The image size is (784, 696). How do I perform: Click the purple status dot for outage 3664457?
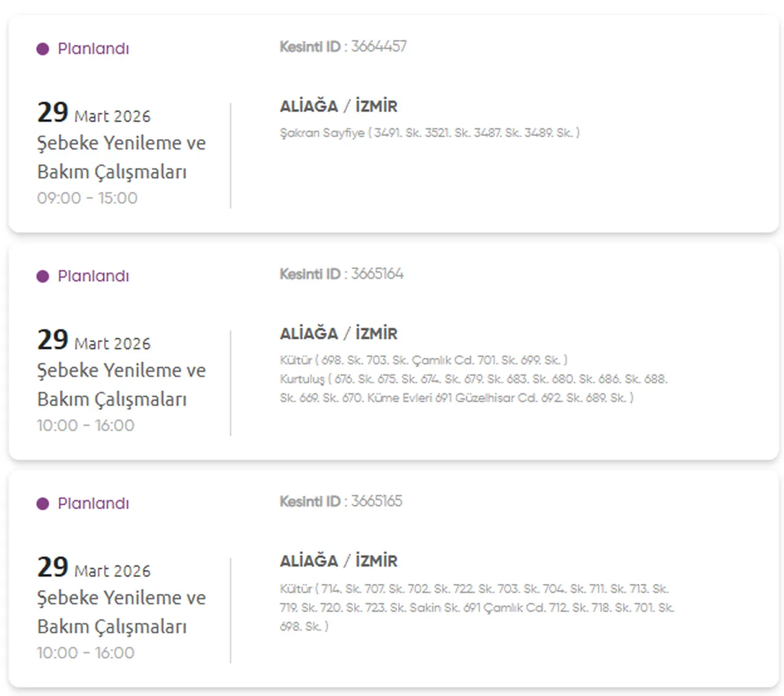42,49
